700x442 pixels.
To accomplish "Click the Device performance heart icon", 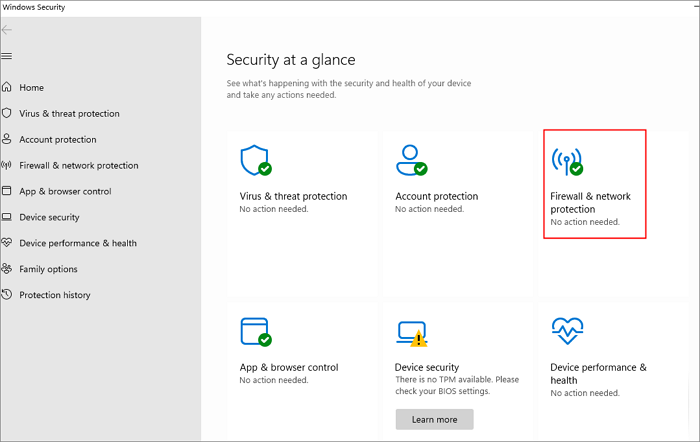I will coord(567,332).
